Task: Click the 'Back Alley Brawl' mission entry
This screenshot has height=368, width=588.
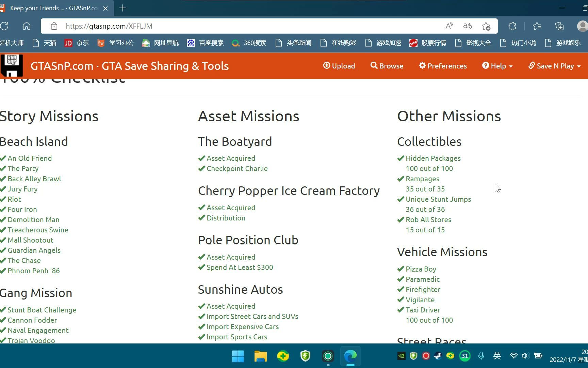Action: tap(34, 179)
